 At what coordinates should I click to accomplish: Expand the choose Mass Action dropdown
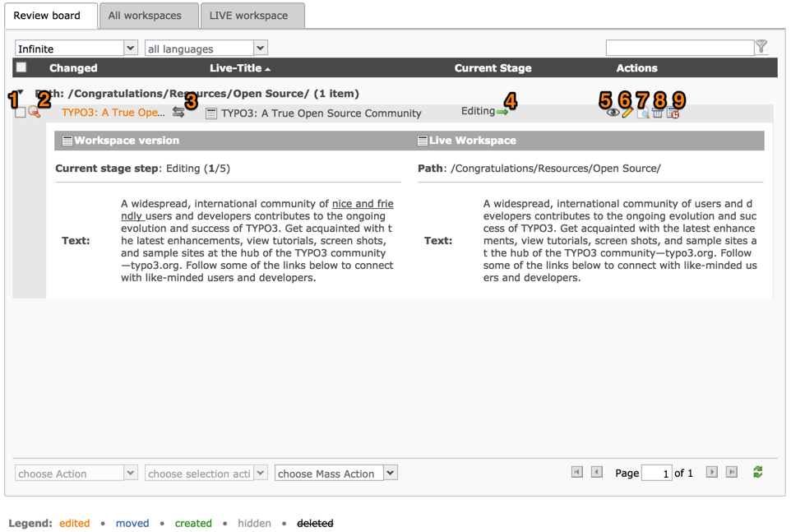[x=391, y=473]
